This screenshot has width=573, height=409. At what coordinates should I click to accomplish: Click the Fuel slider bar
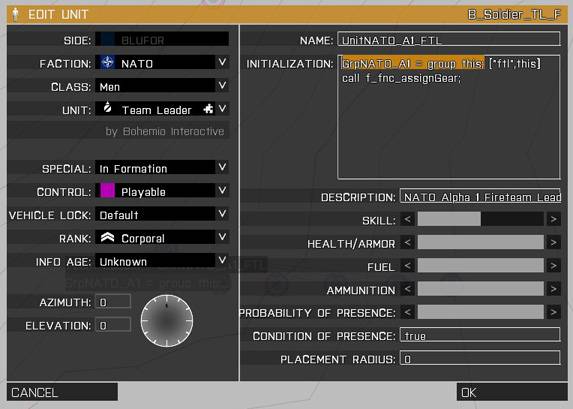481,266
